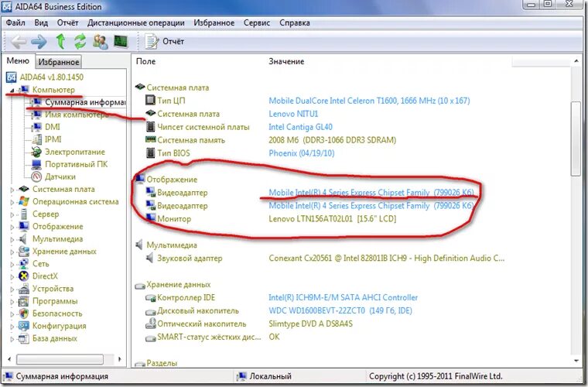Open the DMI tree item
The image size is (588, 387).
click(x=52, y=127)
